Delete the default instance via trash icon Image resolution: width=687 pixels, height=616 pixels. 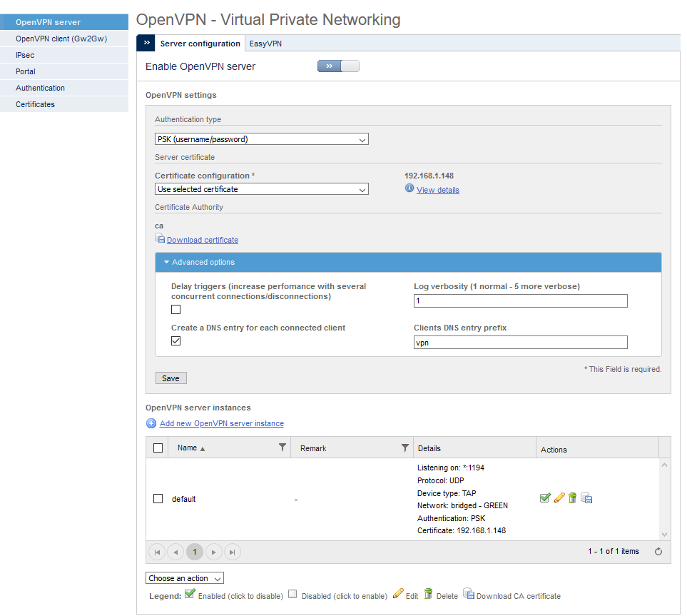[572, 498]
